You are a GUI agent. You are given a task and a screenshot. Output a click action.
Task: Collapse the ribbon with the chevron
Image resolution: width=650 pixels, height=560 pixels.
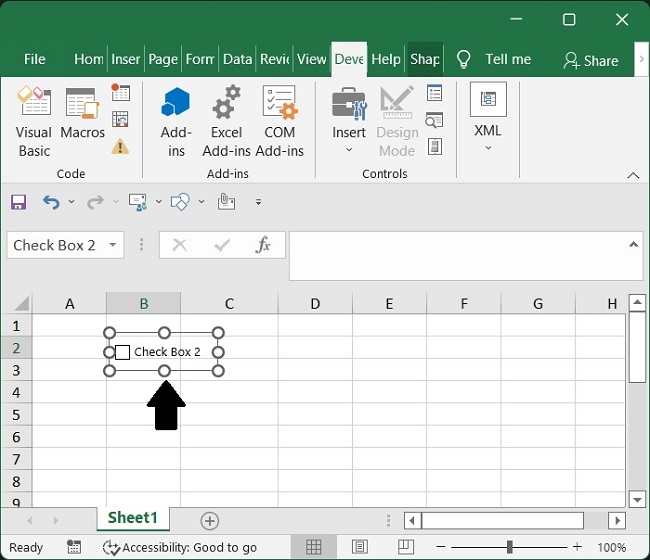tap(633, 175)
